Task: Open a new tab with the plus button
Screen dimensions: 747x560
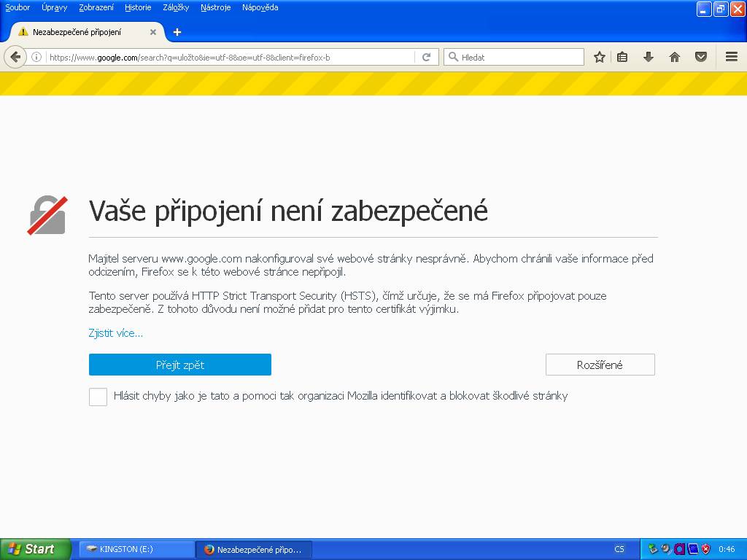Action: tap(177, 32)
